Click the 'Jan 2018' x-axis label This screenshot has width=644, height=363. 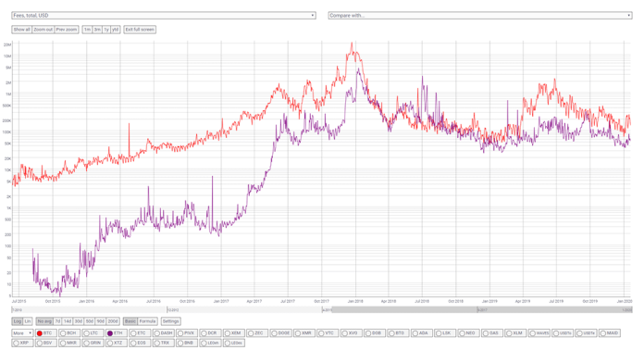pos(355,301)
